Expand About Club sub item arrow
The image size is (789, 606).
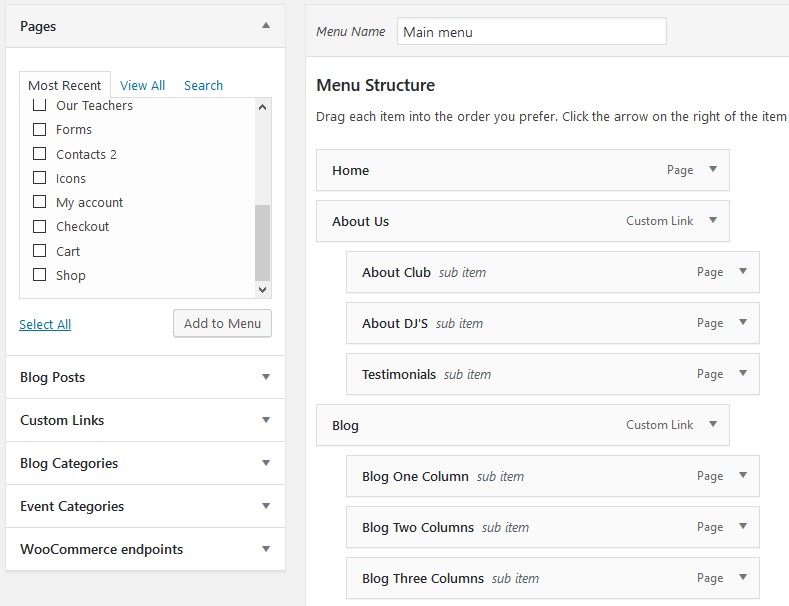[743, 272]
